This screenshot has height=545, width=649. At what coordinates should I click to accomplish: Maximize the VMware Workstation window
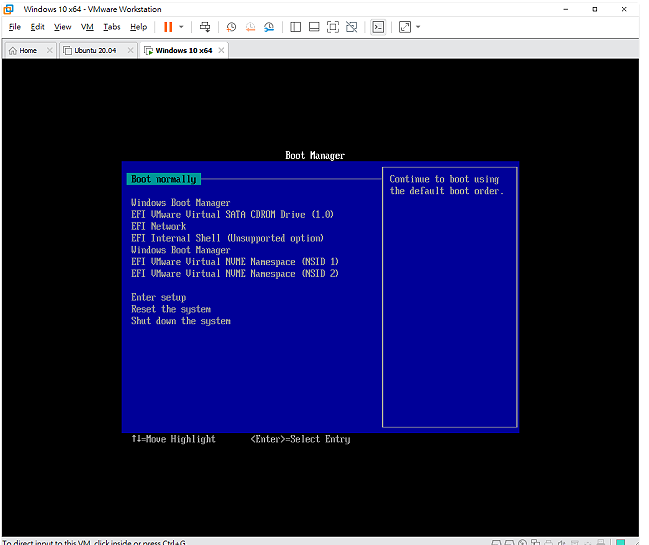(x=595, y=9)
